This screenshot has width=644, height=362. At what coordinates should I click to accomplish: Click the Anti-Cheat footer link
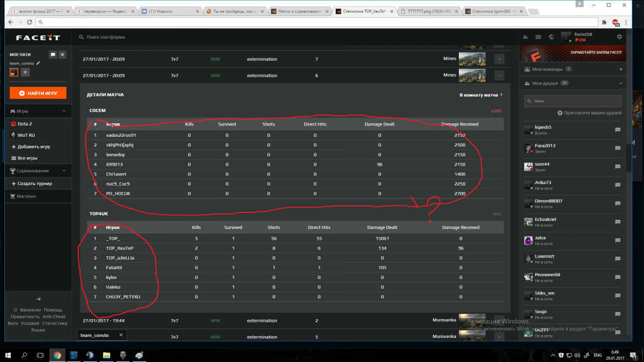(55, 316)
